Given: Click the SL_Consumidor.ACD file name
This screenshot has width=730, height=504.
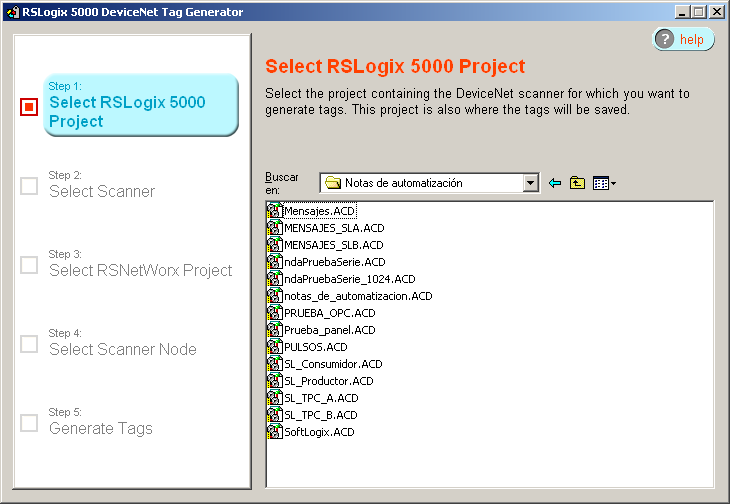Looking at the screenshot, I should [333, 364].
